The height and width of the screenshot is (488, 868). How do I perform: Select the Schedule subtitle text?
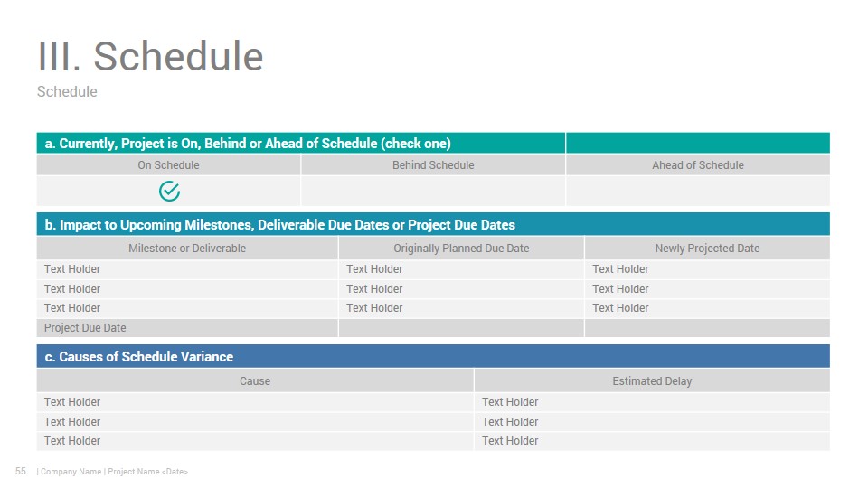click(67, 91)
